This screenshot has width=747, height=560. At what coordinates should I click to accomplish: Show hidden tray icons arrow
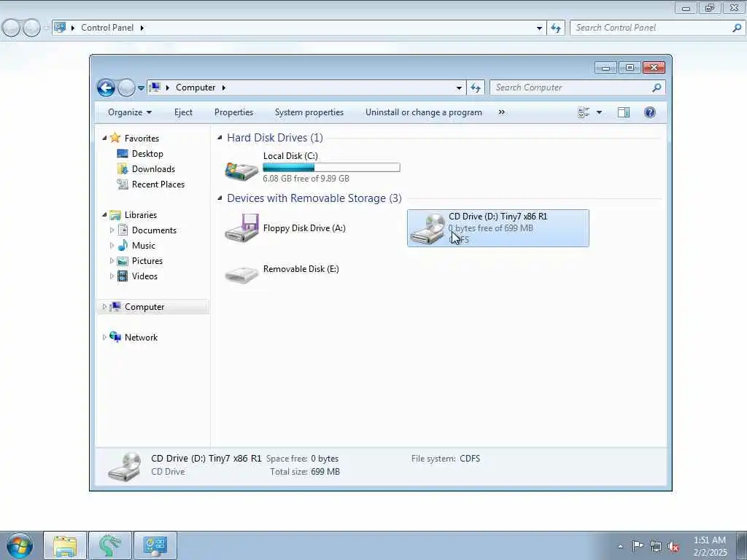tap(620, 546)
